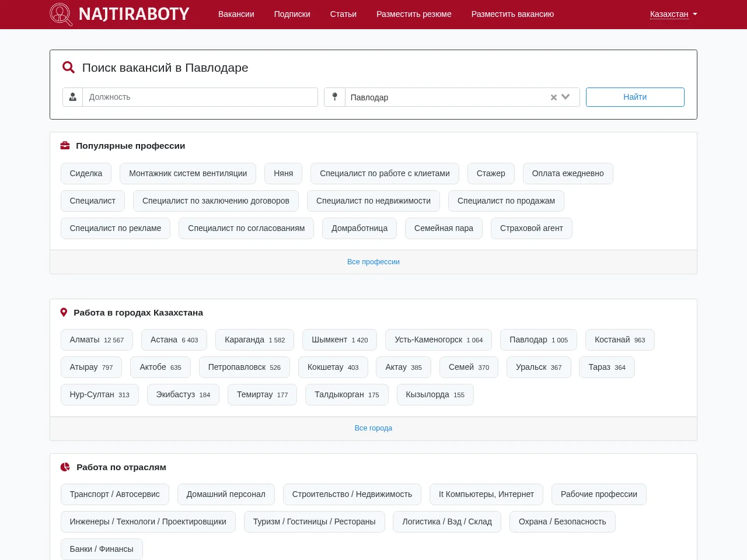The height and width of the screenshot is (560, 747).
Task: Open the Подписки menu item
Action: (x=292, y=14)
